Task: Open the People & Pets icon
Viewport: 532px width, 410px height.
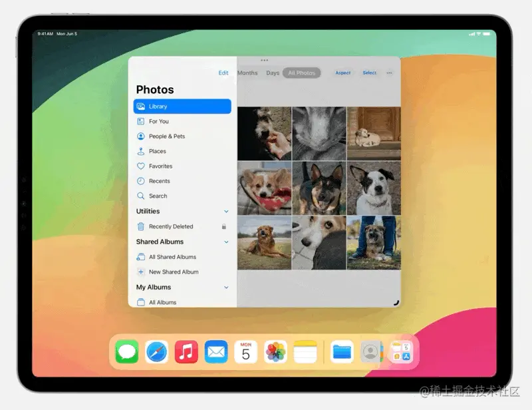Action: (x=140, y=136)
